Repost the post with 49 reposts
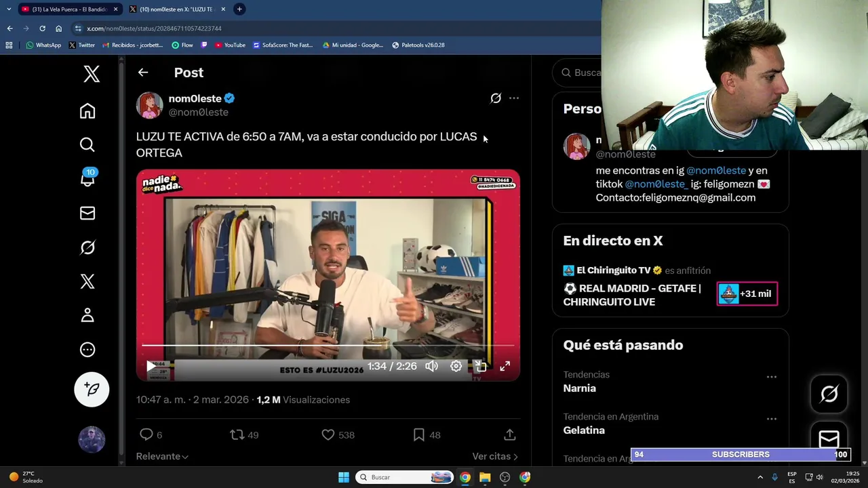This screenshot has height=488, width=868. pyautogui.click(x=237, y=434)
